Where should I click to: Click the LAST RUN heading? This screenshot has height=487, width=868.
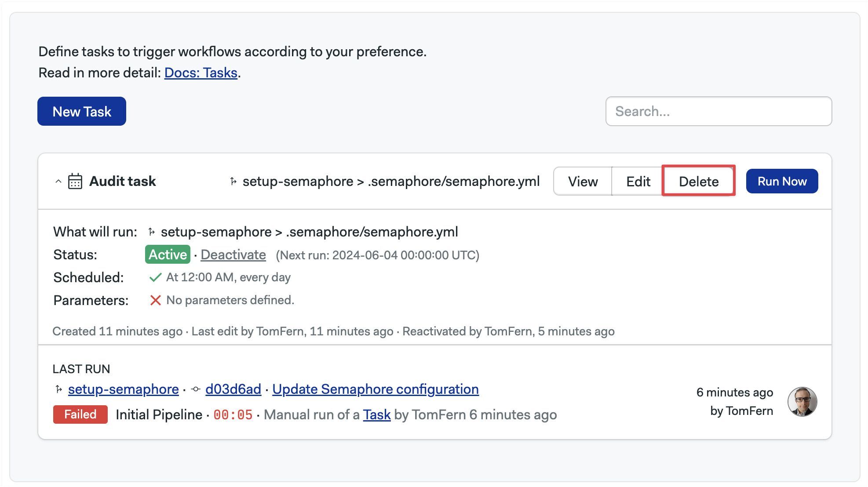pos(81,369)
